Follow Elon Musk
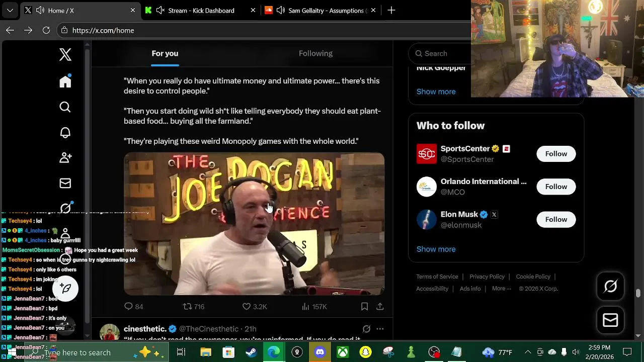The image size is (644, 362). [x=556, y=219]
